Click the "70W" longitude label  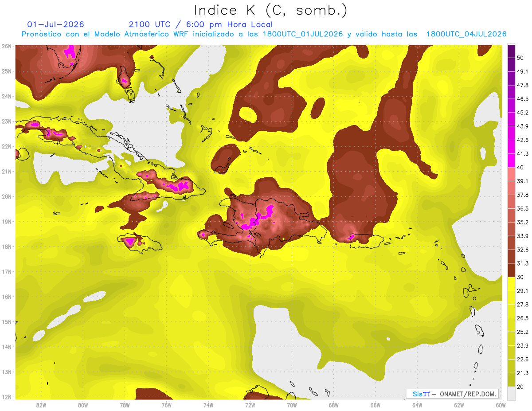(x=292, y=405)
